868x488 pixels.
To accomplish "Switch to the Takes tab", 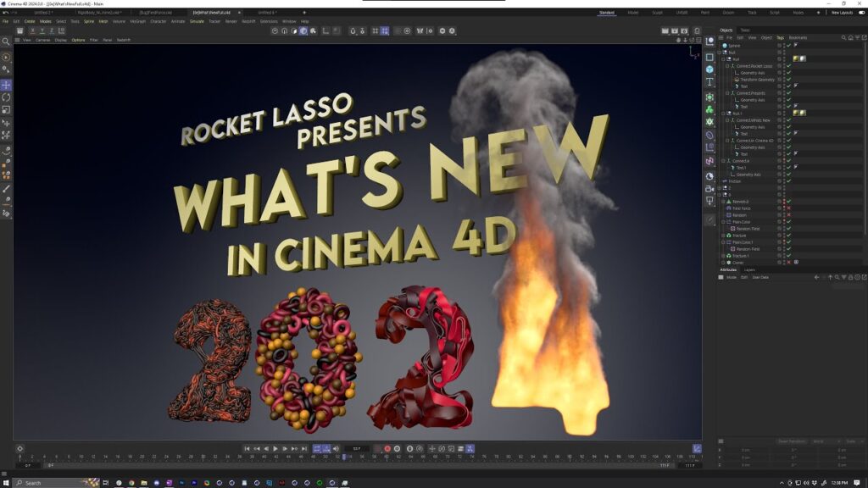I will (x=745, y=30).
